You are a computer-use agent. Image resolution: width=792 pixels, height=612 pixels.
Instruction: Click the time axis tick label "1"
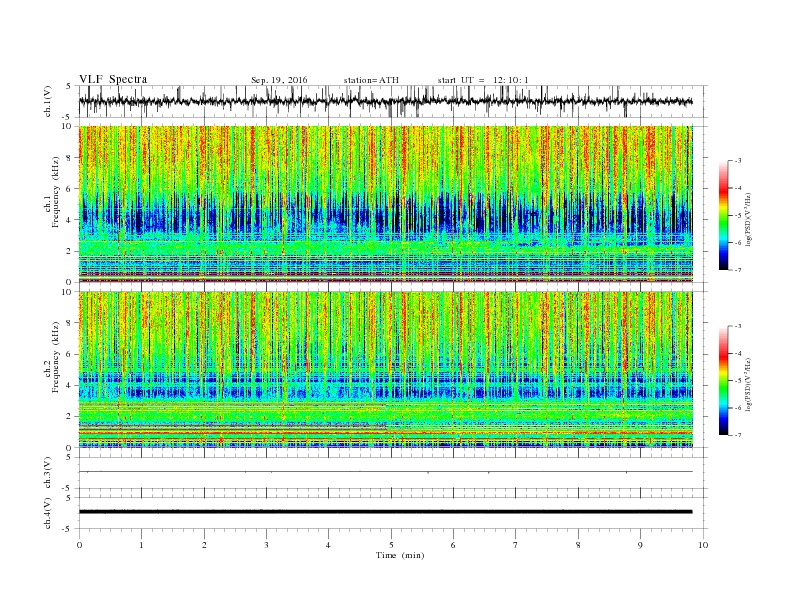pyautogui.click(x=141, y=545)
